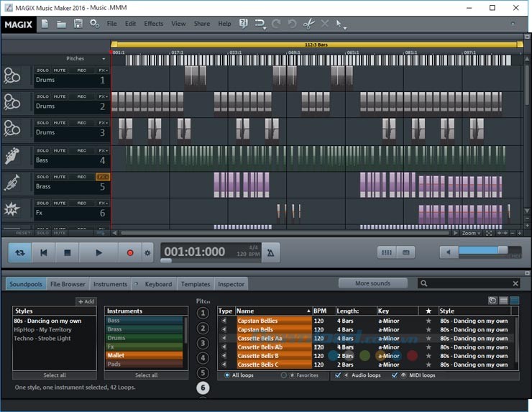The height and width of the screenshot is (412, 532).
Task: Click the More sounds button
Action: tap(372, 283)
